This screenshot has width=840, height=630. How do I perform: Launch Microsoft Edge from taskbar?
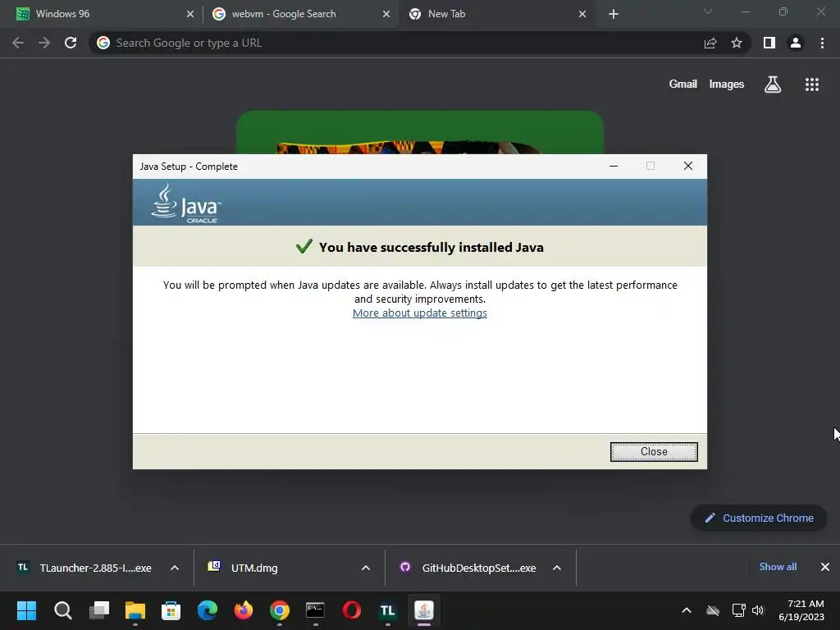pyautogui.click(x=208, y=610)
